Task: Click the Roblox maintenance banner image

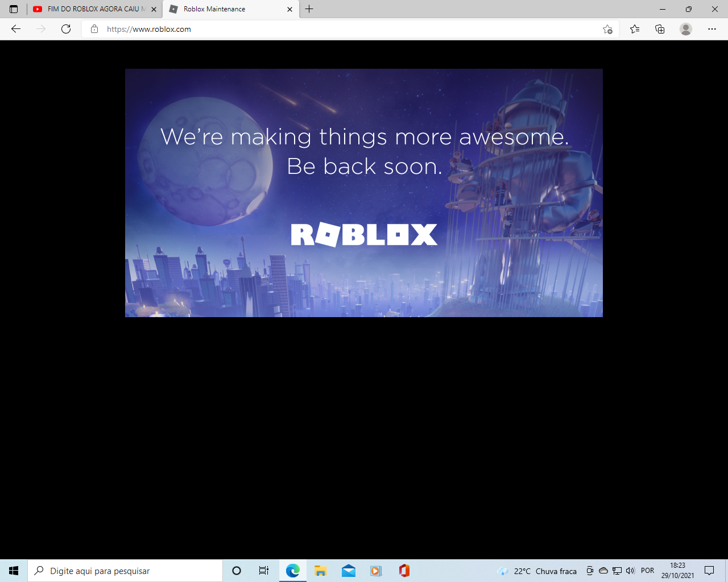Action: pos(364,193)
